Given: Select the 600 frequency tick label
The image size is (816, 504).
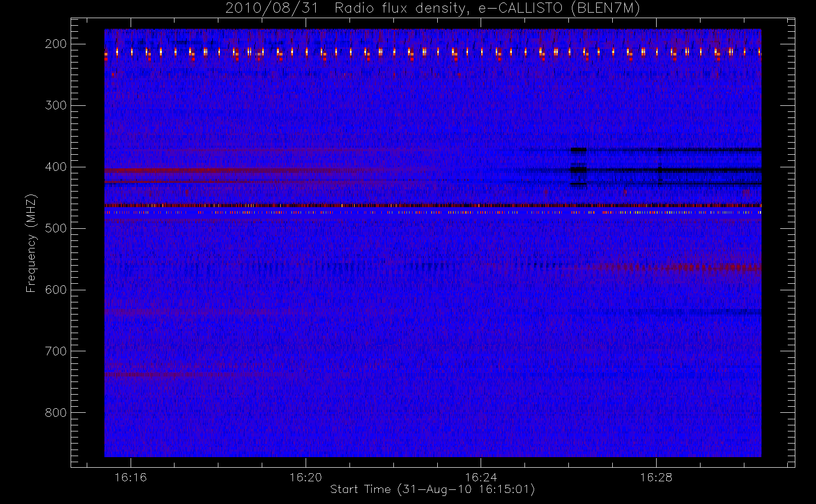Looking at the screenshot, I should coord(56,290).
